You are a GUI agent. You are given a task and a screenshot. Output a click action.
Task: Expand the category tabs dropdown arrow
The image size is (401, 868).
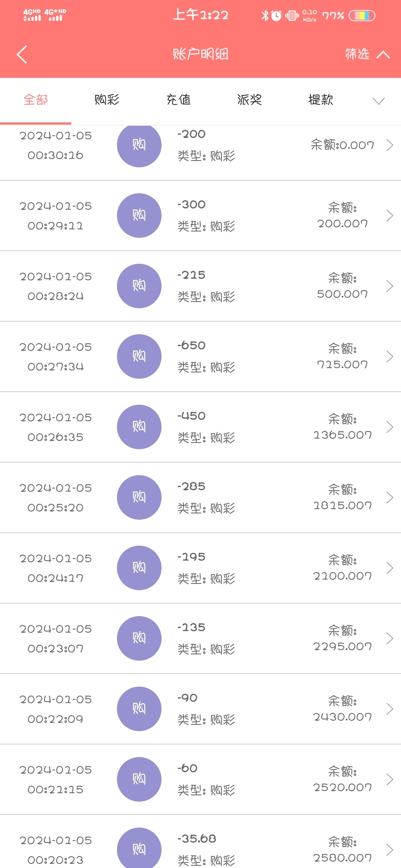pyautogui.click(x=378, y=101)
